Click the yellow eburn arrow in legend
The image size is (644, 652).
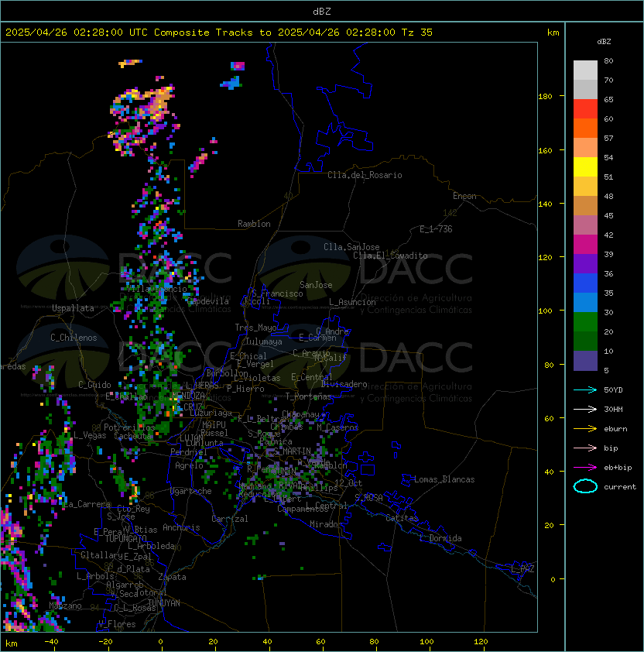tap(585, 428)
